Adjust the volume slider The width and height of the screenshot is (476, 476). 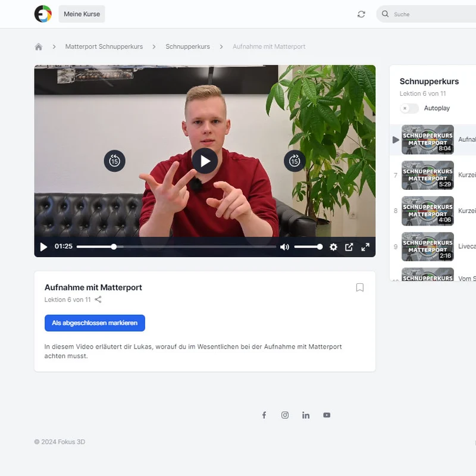coord(308,247)
